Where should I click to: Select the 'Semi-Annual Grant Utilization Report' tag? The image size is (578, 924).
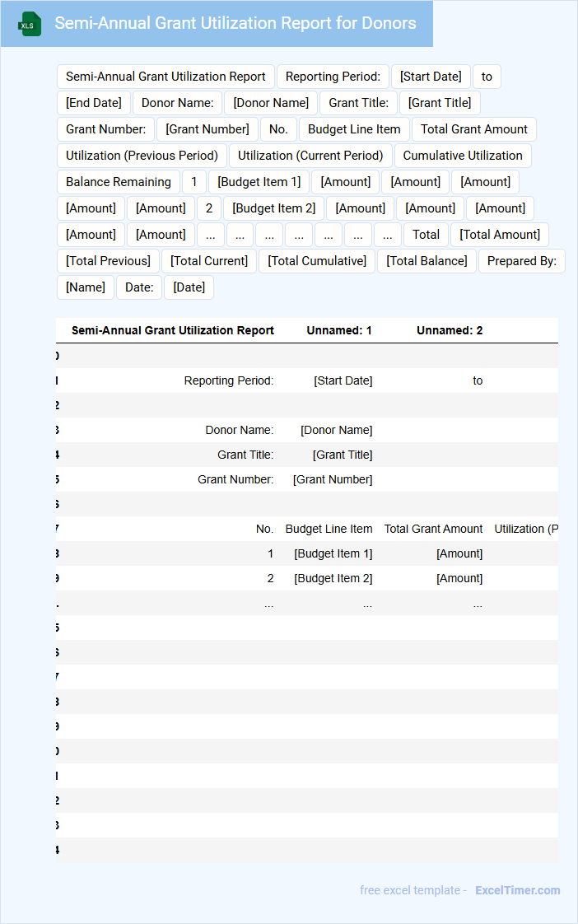165,77
